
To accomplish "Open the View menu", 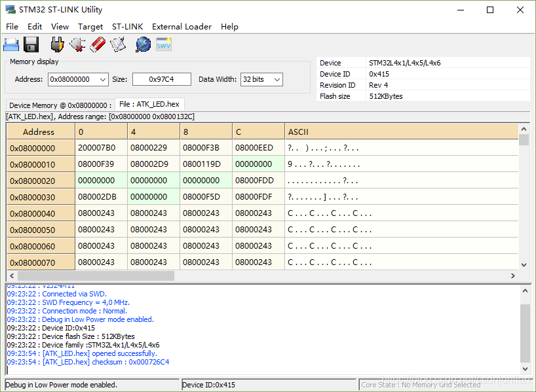I will coord(60,27).
